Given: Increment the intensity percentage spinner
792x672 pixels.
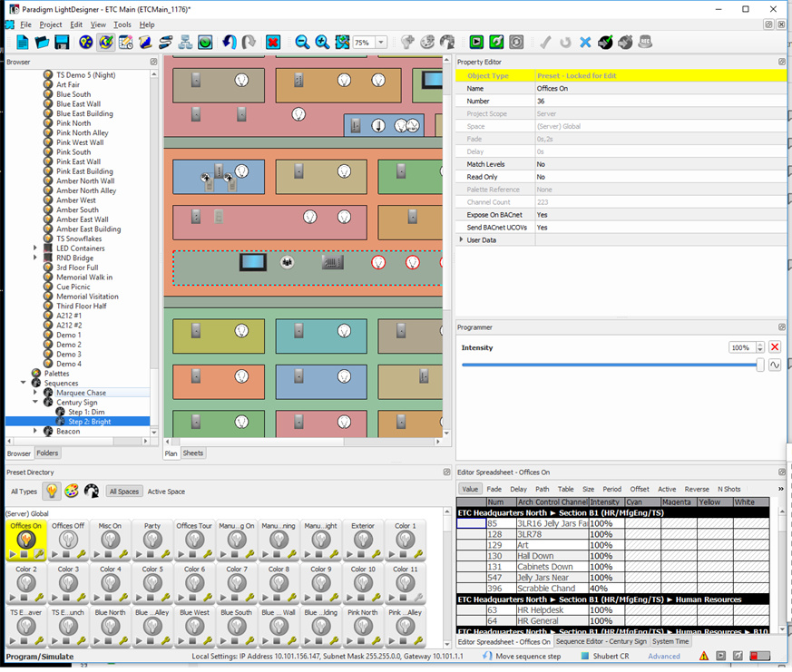Looking at the screenshot, I should point(759,345).
